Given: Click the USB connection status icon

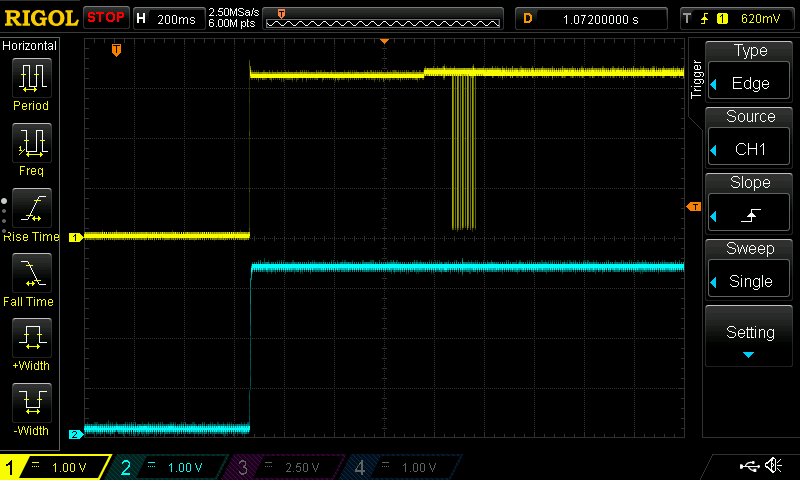Looking at the screenshot, I should 749,466.
